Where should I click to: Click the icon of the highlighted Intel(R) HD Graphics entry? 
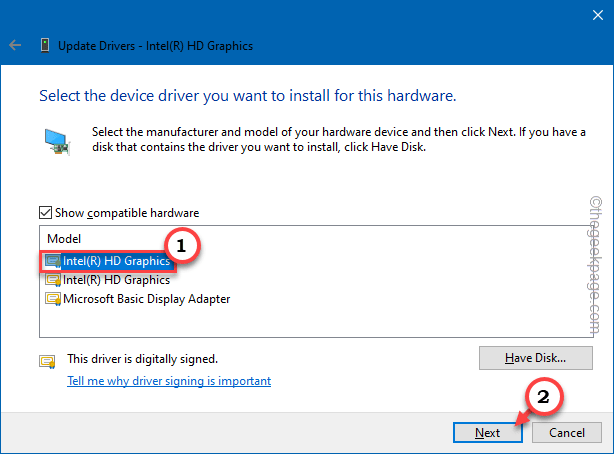pyautogui.click(x=53, y=262)
